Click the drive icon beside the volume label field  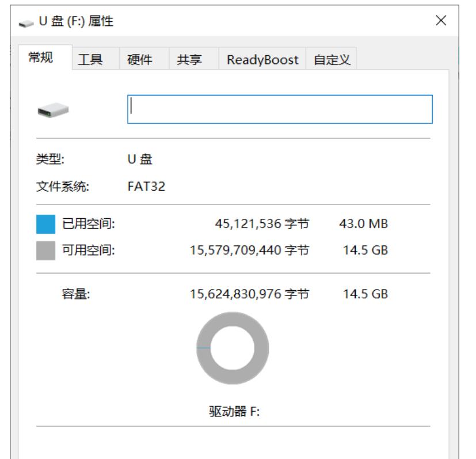[x=52, y=109]
